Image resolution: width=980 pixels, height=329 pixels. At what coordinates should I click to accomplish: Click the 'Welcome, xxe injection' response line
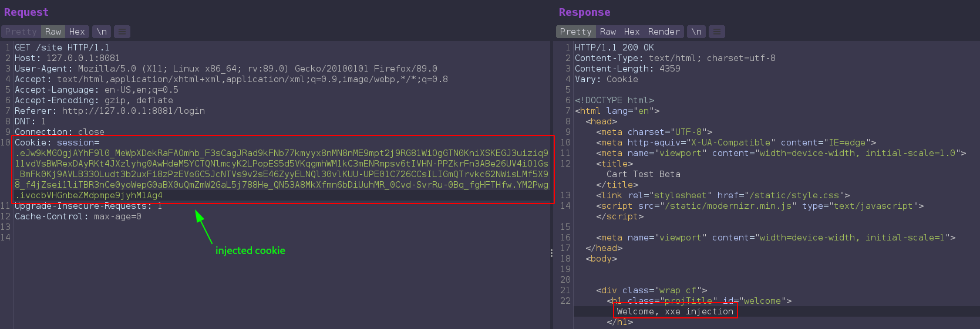click(675, 311)
